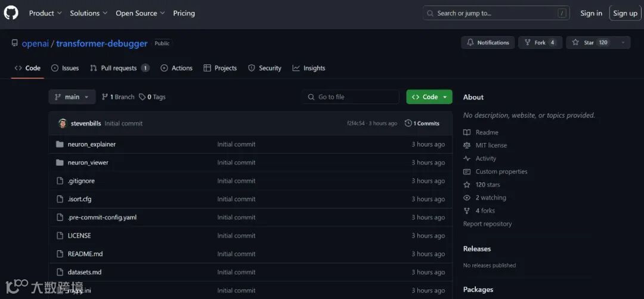Switch to the Code tab

pos(27,68)
